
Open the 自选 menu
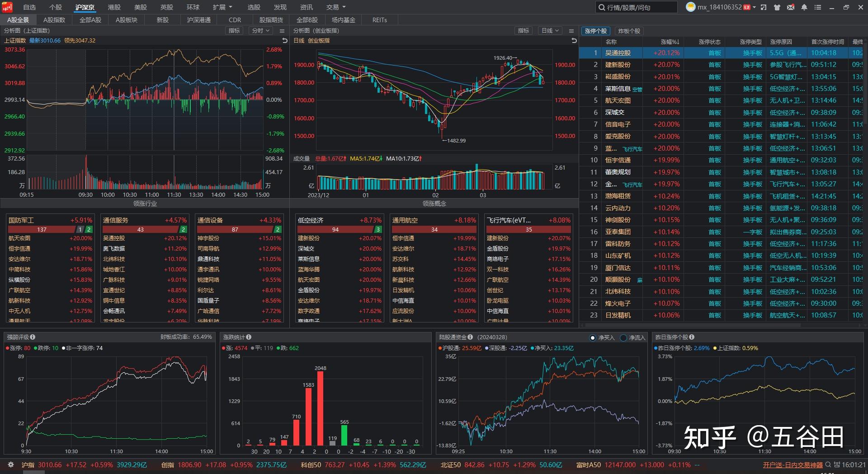(x=29, y=7)
